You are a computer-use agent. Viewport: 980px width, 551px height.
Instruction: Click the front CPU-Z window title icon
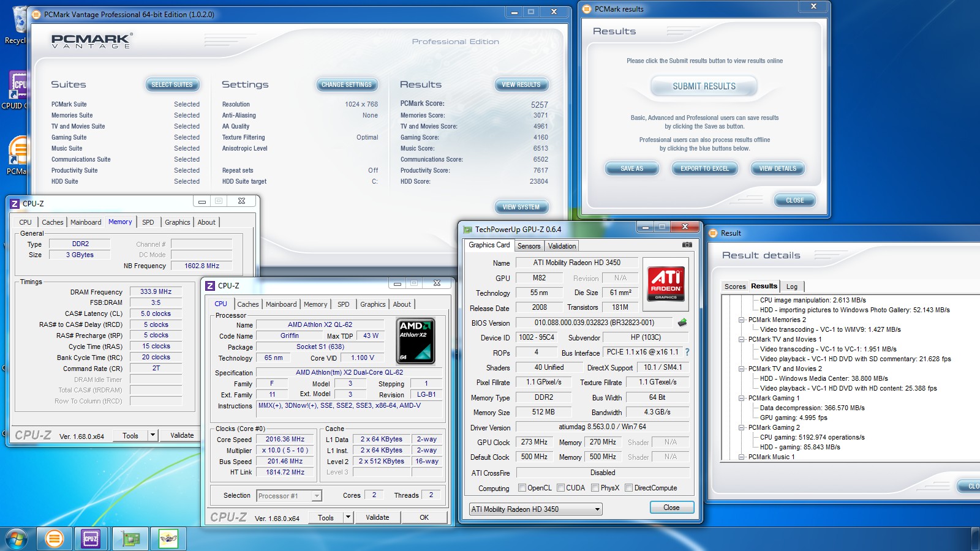pos(210,285)
